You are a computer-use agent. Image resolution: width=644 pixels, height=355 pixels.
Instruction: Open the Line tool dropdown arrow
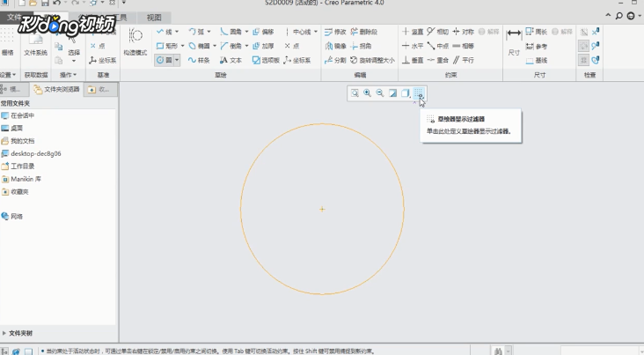177,32
